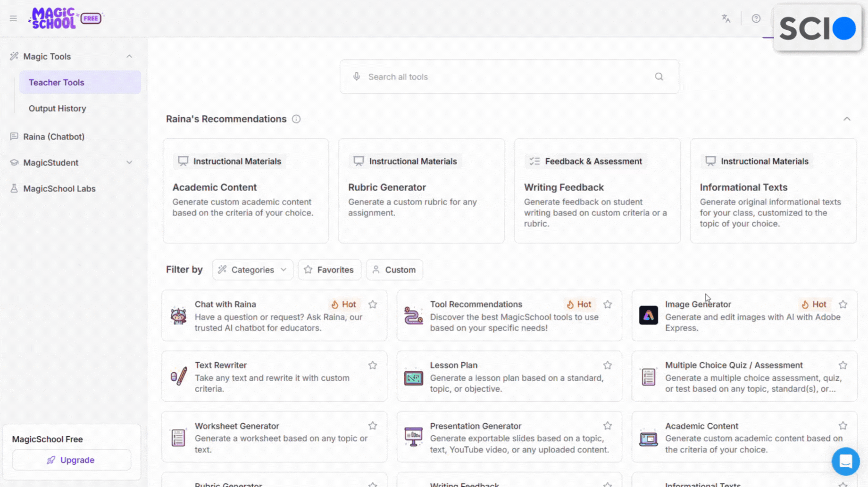
Task: Expand the MagicStudent sidebar section
Action: (x=129, y=162)
